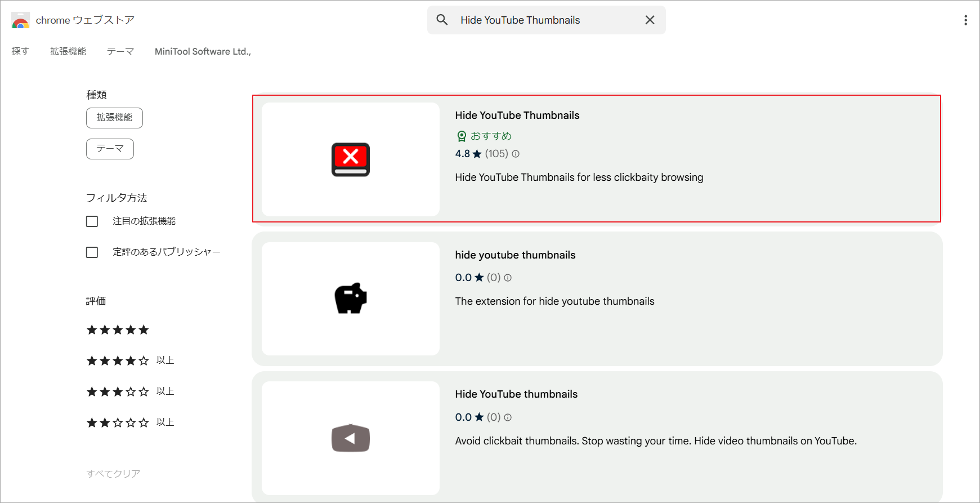Viewport: 980px width, 503px height.
Task: Click info icon of third result rating
Action: click(508, 417)
